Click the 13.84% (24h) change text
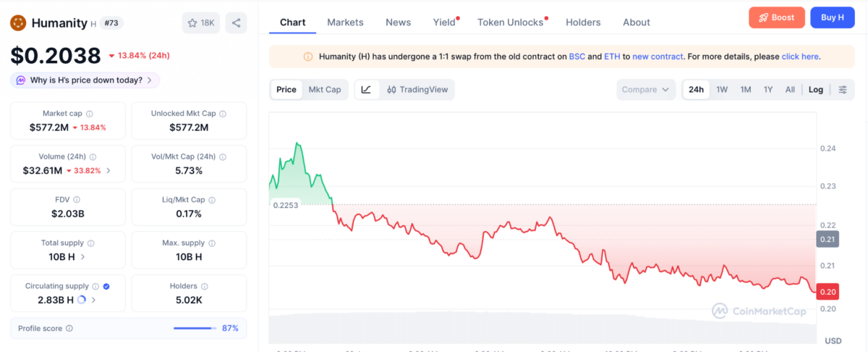Viewport: 868px width, 352px height. 144,56
